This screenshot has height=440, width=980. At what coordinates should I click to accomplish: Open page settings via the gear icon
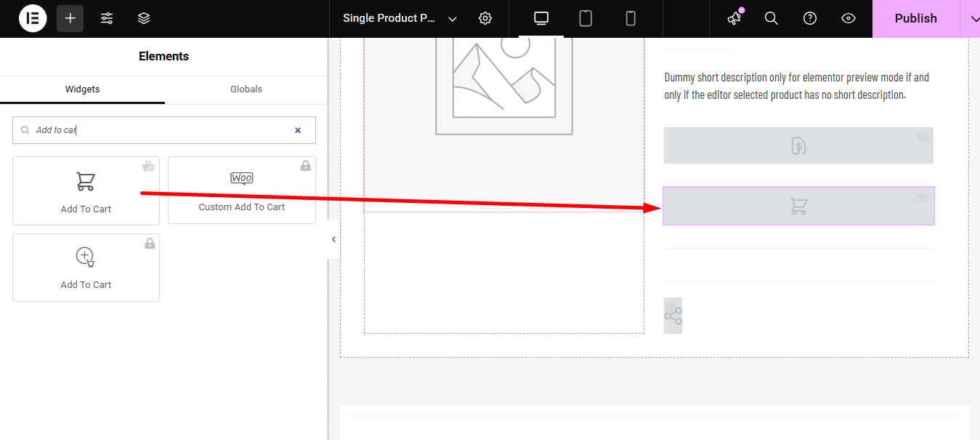click(x=485, y=18)
